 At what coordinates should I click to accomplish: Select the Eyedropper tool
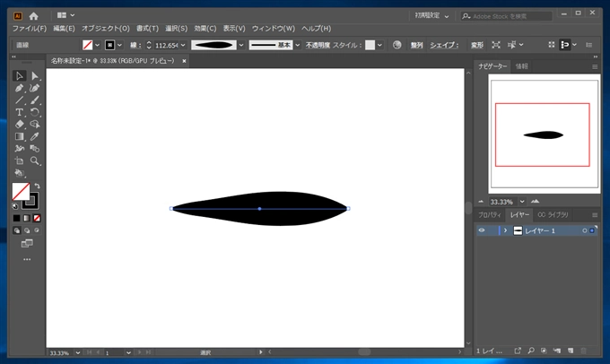pyautogui.click(x=35, y=136)
